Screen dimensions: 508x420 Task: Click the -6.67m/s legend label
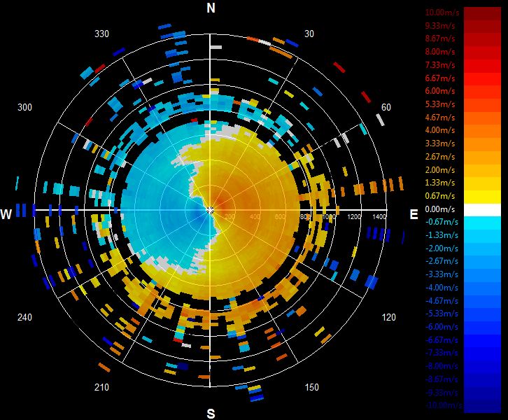tap(442, 340)
